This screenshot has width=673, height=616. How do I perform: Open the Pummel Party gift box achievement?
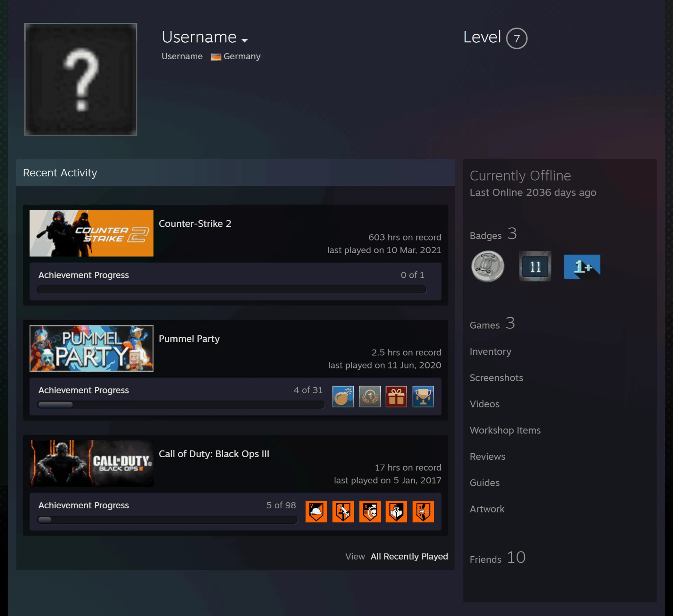[x=396, y=397]
